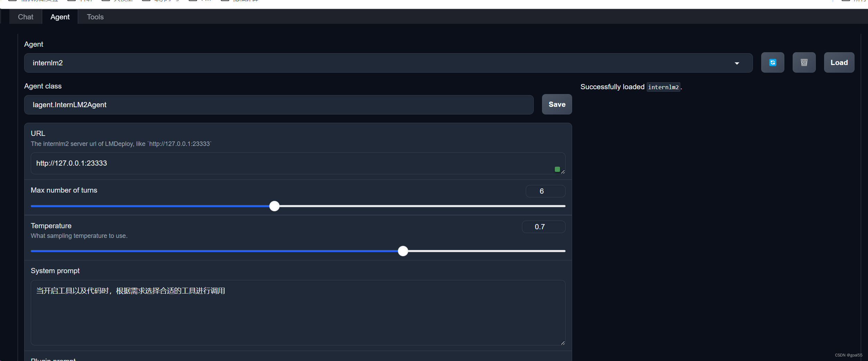Viewport: 868px width, 361px height.
Task: Click the refresh agent list icon button
Action: click(x=772, y=63)
